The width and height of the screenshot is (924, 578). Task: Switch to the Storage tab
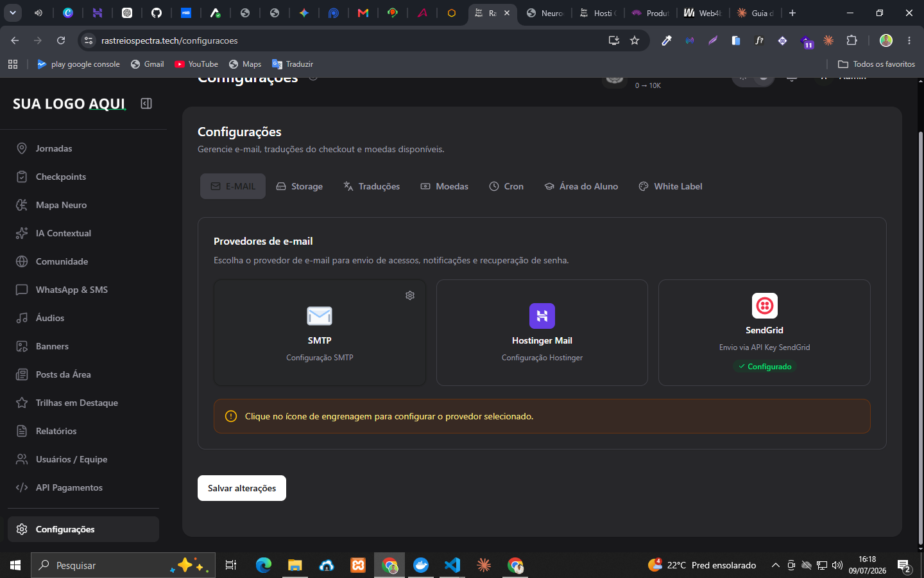click(300, 186)
